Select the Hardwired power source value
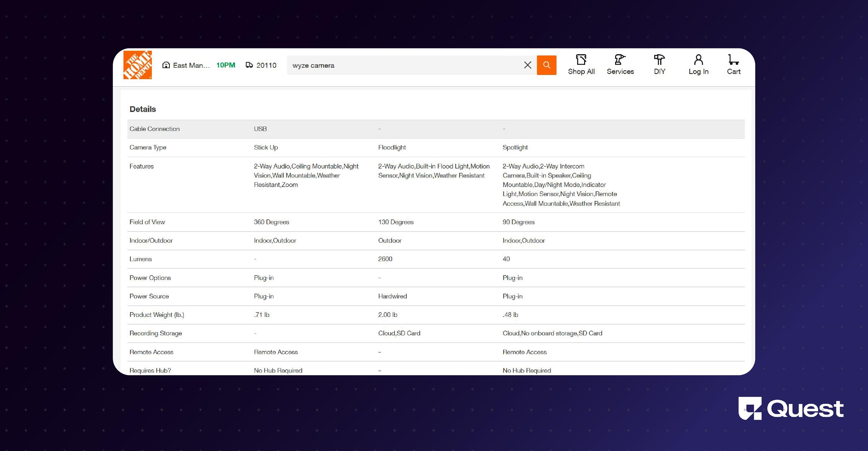The width and height of the screenshot is (868, 451). [x=392, y=296]
